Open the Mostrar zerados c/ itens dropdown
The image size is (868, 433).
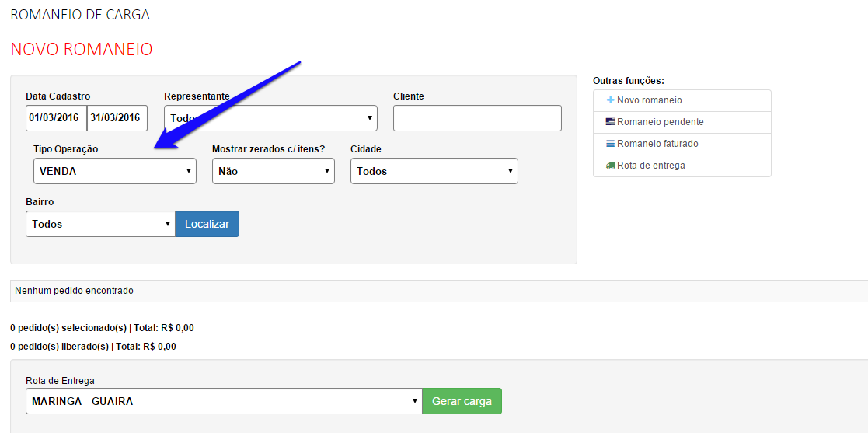click(x=273, y=171)
